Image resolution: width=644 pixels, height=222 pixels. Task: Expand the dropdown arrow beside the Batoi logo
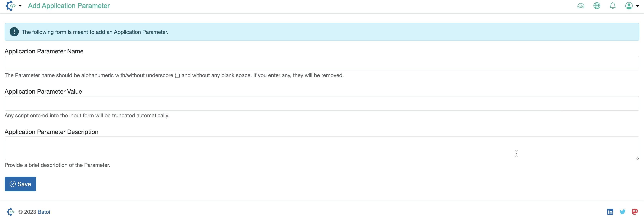tap(20, 6)
